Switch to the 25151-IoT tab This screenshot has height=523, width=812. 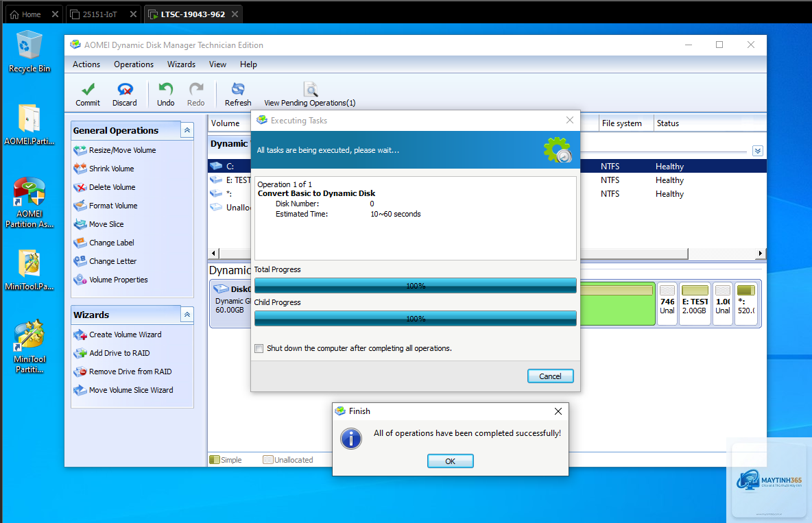tap(100, 14)
